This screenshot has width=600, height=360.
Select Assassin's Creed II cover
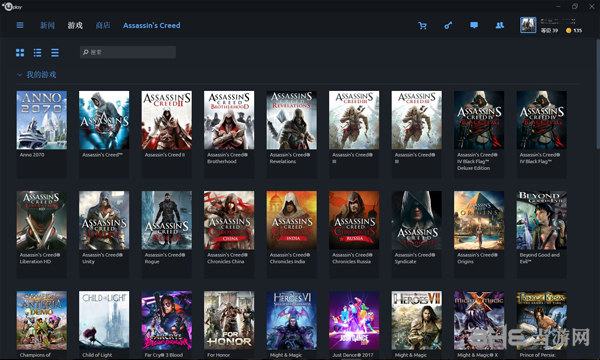point(166,120)
